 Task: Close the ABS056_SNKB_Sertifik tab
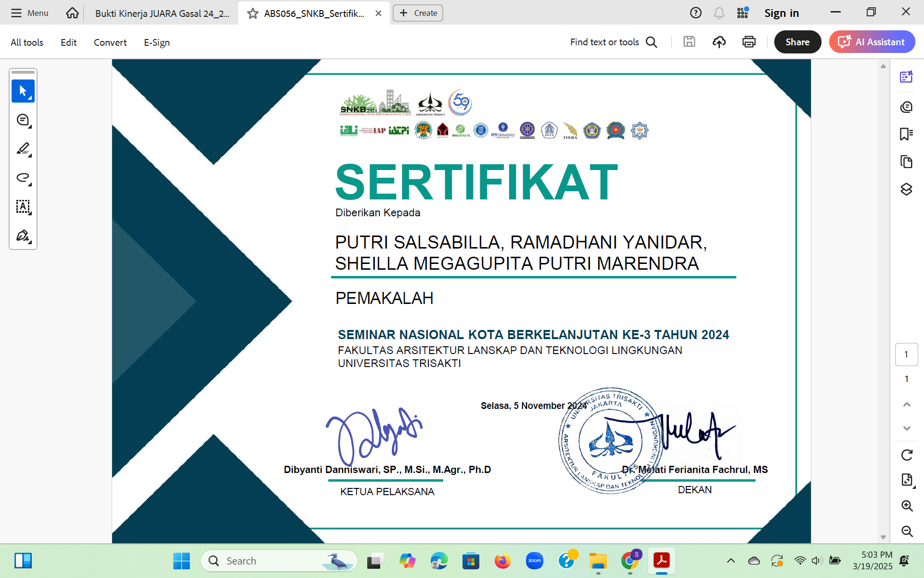379,13
